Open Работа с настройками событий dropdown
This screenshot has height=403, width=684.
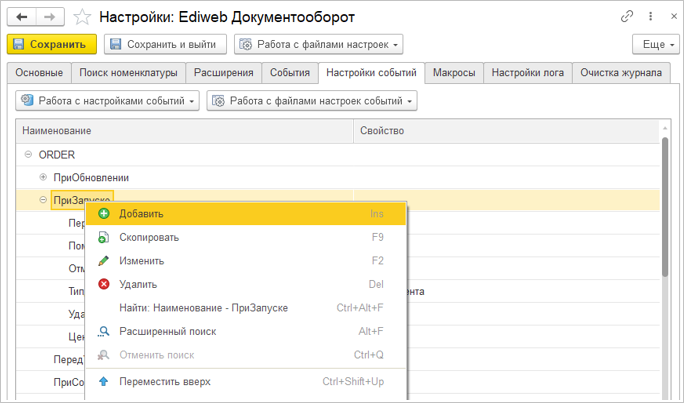pyautogui.click(x=109, y=101)
